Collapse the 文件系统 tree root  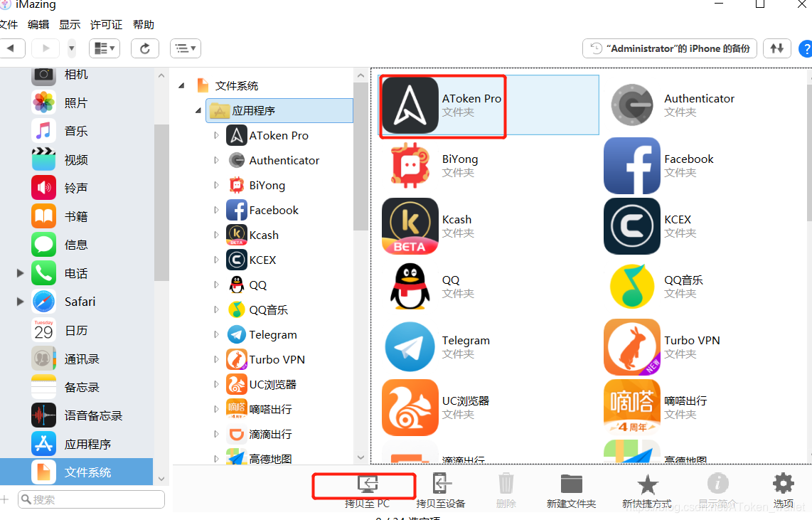[181, 85]
